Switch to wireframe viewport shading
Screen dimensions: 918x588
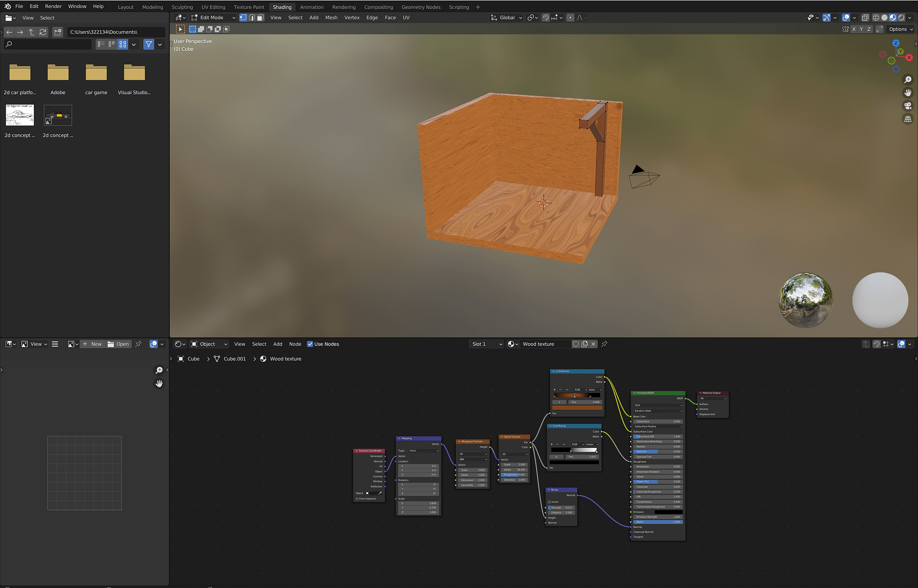point(876,18)
